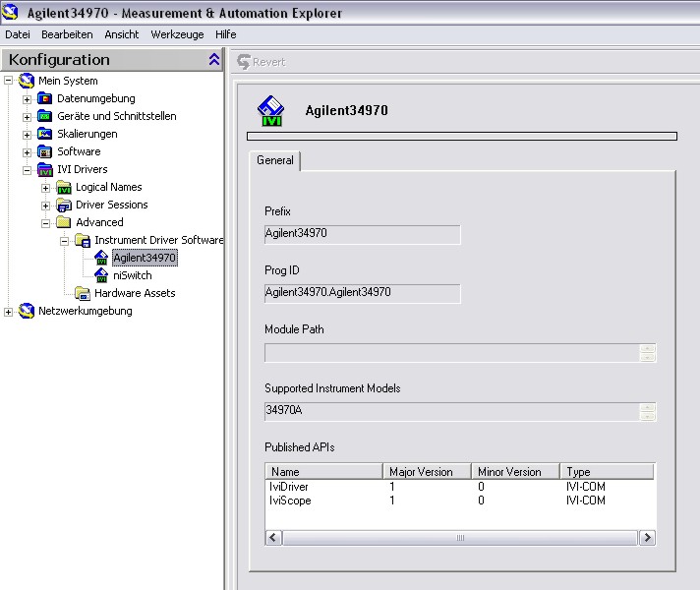Image resolution: width=700 pixels, height=590 pixels.
Task: Select the Logical Names tree item
Action: click(x=109, y=187)
